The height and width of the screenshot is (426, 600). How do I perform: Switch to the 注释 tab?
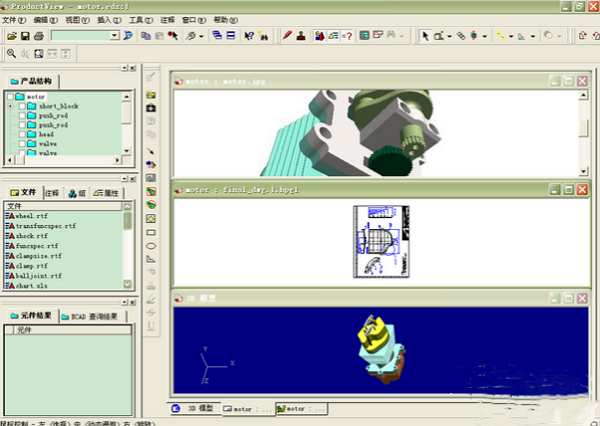[x=51, y=192]
